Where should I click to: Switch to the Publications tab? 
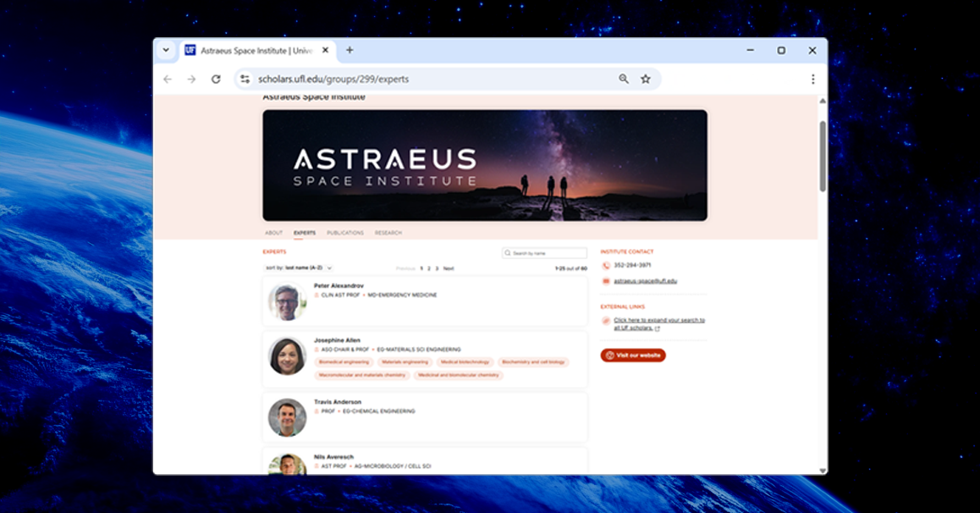tap(345, 233)
